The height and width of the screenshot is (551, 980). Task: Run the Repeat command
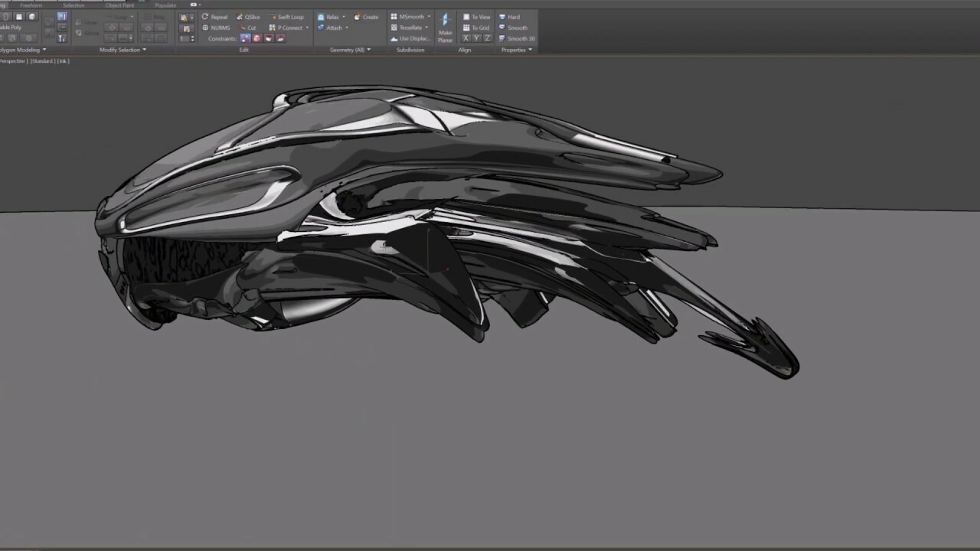click(217, 16)
